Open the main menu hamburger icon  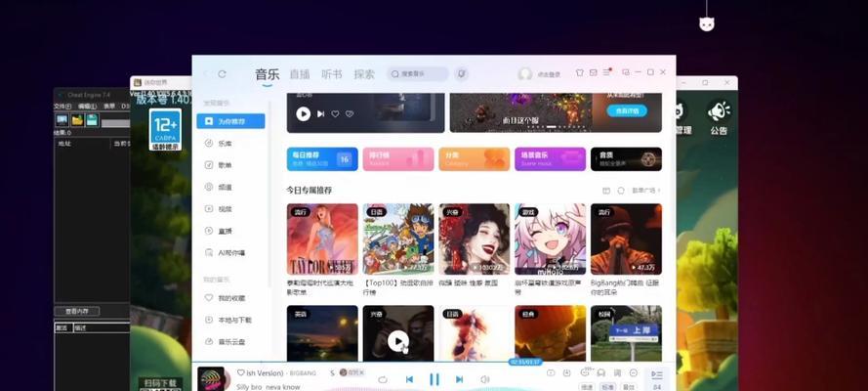coord(607,72)
